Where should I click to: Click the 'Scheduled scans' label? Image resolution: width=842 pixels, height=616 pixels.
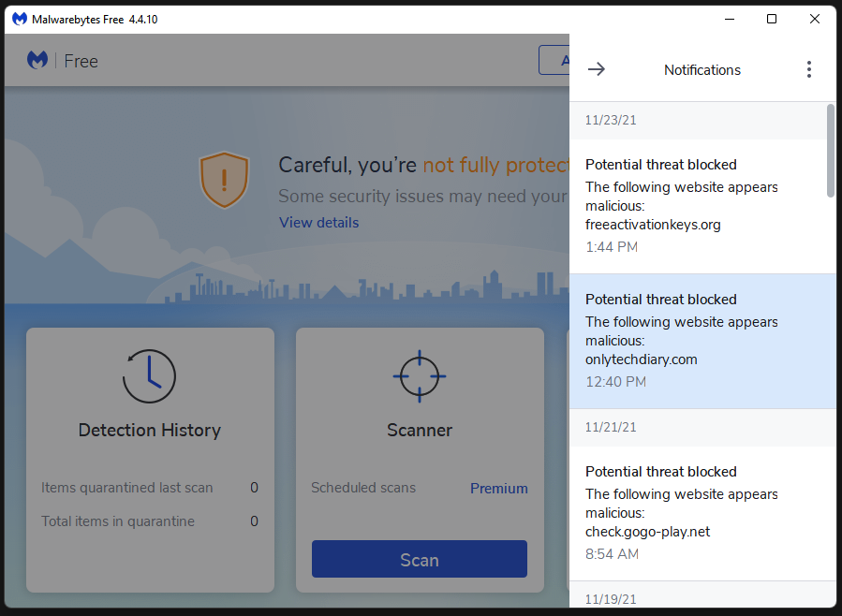click(x=363, y=488)
